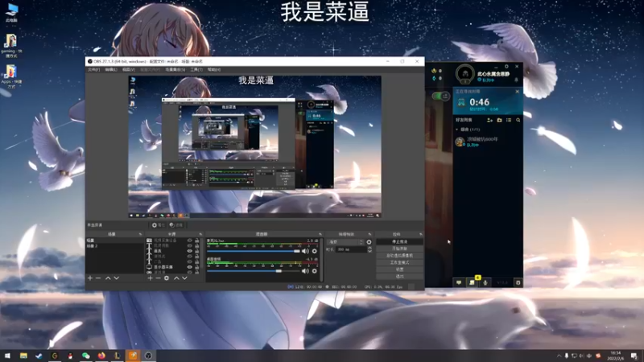Click the new folder icon in friends list
Image resolution: width=644 pixels, height=362 pixels.
(x=499, y=120)
